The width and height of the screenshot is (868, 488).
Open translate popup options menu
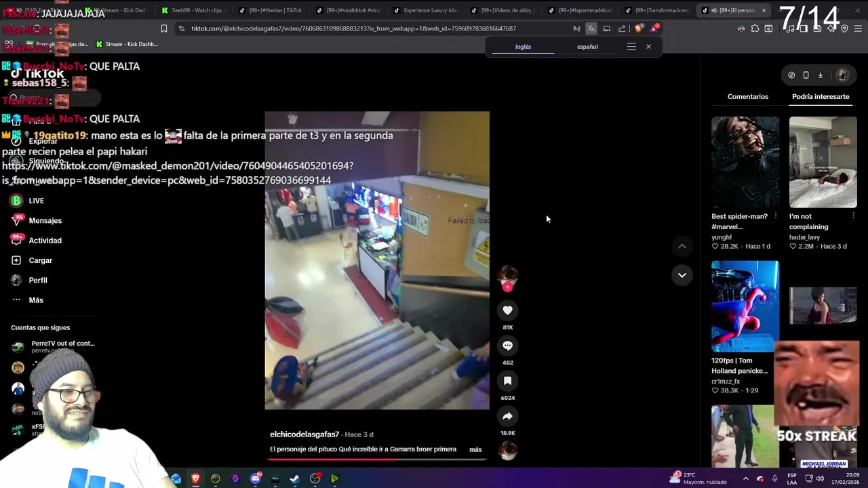pyautogui.click(x=631, y=47)
